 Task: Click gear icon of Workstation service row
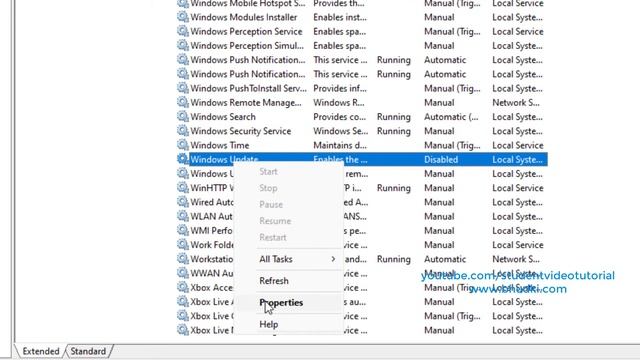click(x=182, y=259)
